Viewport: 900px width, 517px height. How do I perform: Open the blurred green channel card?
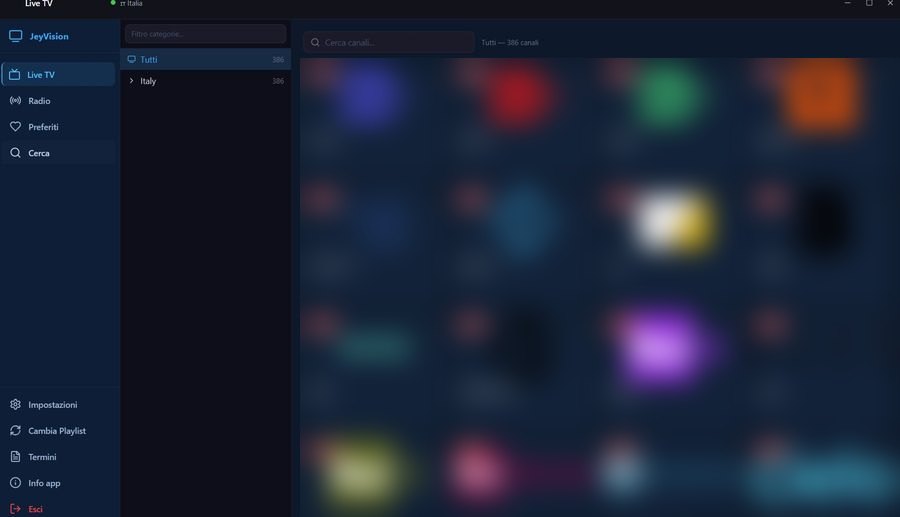[x=667, y=94]
